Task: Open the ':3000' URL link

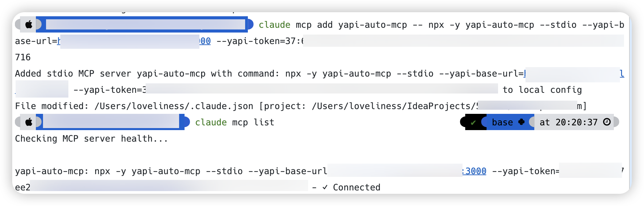Action: (x=474, y=171)
